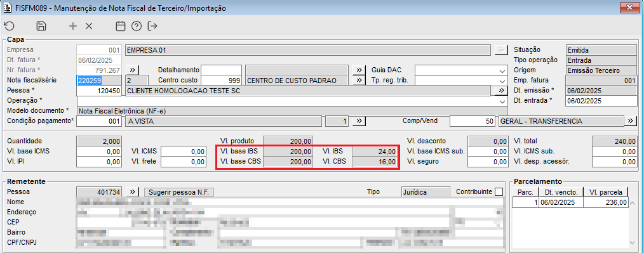The height and width of the screenshot is (253, 644).
Task: Click the lookup arrow beside GERAL - TRANSFERENCIA
Action: [630, 121]
